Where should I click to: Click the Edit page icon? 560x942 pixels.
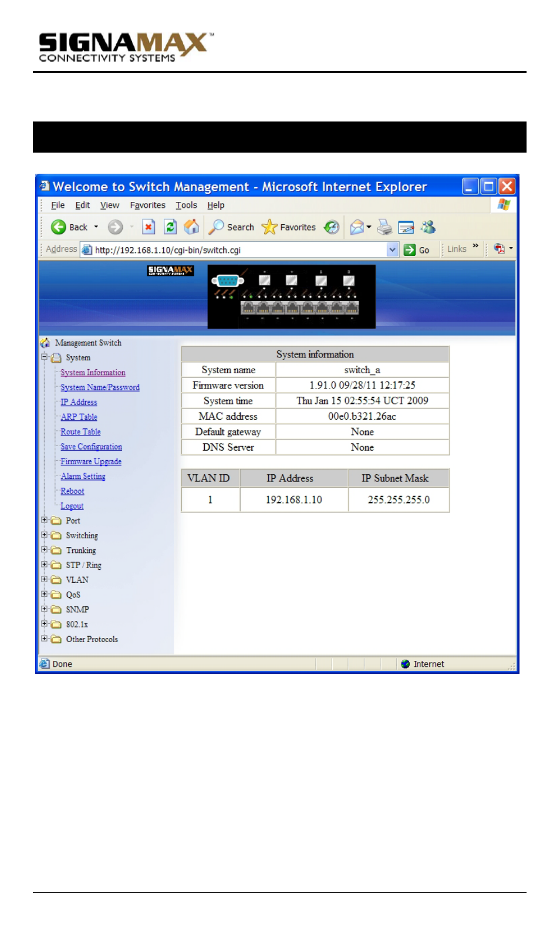click(406, 227)
